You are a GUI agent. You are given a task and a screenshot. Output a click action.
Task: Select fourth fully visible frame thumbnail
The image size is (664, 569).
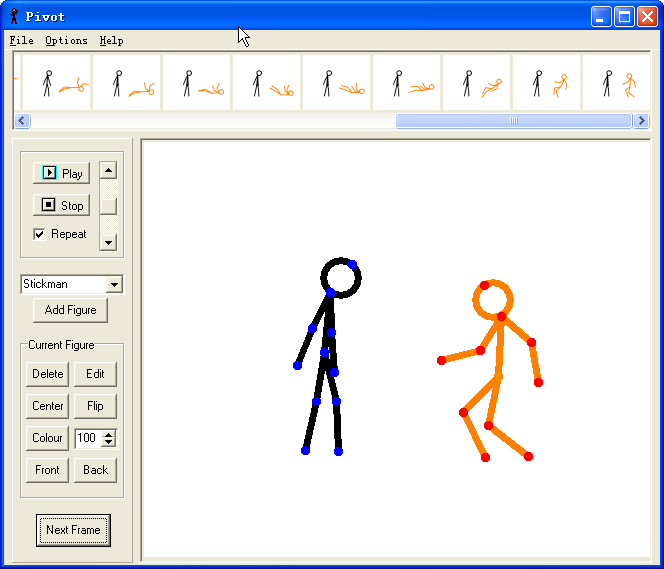(x=267, y=82)
